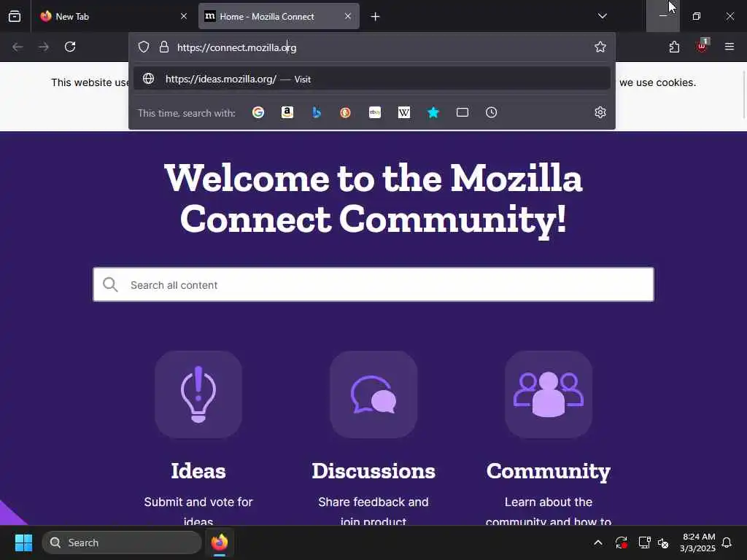This screenshot has height=560, width=747.
Task: Show hidden system tray icons
Action: coord(598,542)
